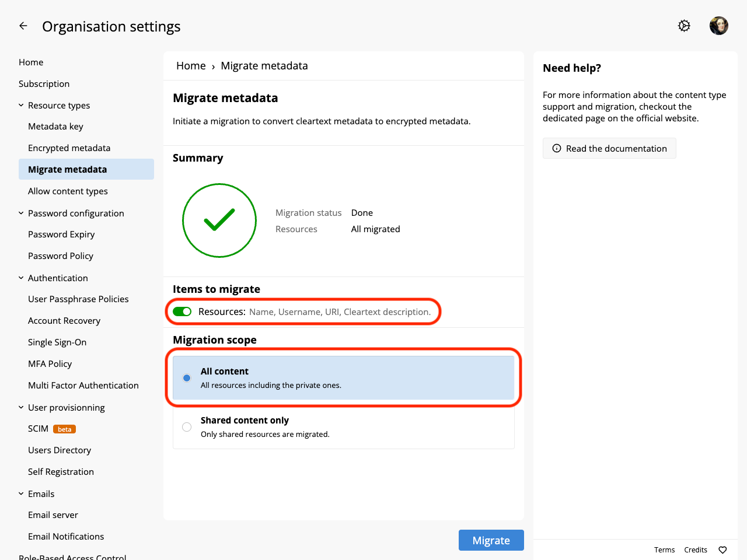Click the 'All migrated' resources value
The width and height of the screenshot is (747, 560).
tap(375, 229)
